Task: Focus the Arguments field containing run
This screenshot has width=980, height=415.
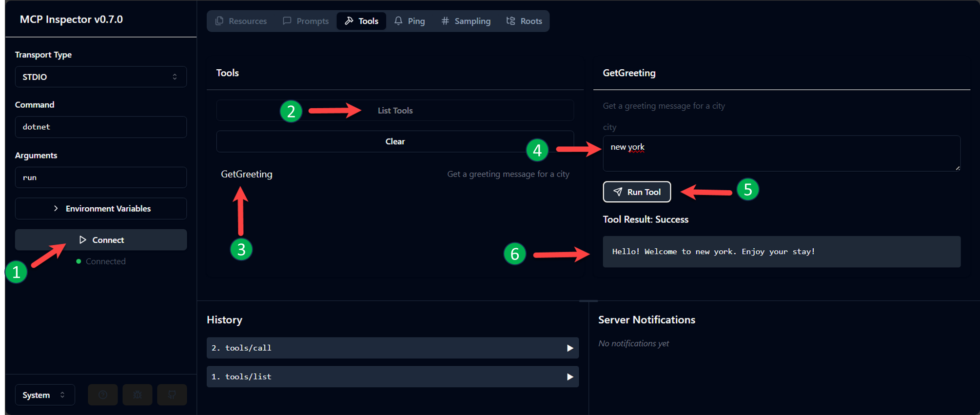Action: (101, 178)
